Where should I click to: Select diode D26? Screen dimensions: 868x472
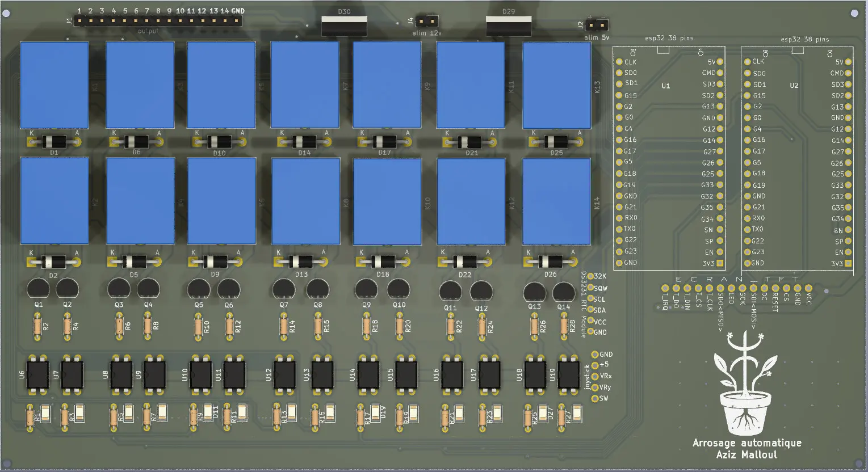551,262
